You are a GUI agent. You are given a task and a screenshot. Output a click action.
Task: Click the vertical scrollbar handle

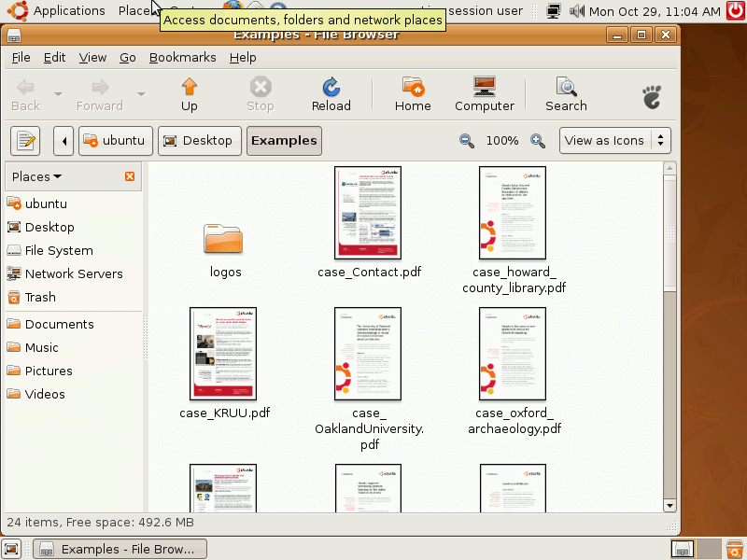tap(669, 233)
